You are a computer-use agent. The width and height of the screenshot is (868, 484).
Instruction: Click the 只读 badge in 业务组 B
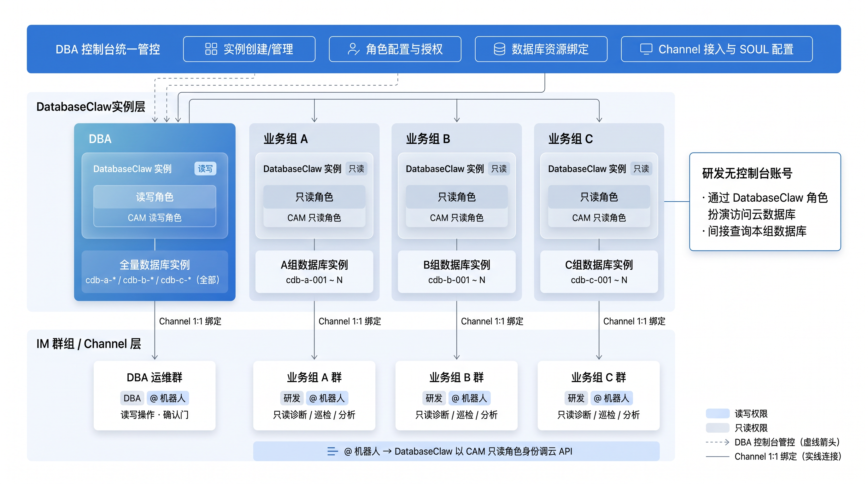pos(499,169)
